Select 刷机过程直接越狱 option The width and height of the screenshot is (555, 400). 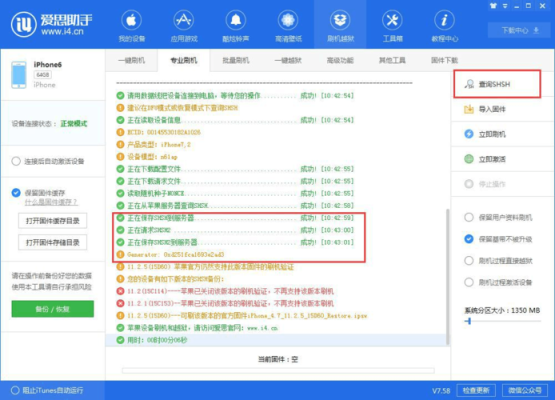pyautogui.click(x=469, y=261)
